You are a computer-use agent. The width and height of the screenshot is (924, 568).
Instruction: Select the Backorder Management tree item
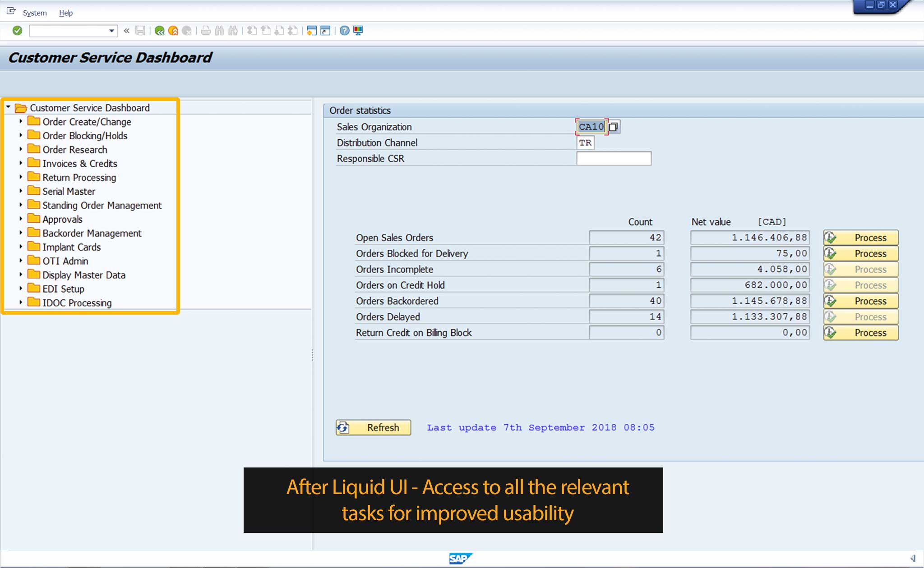(x=92, y=233)
